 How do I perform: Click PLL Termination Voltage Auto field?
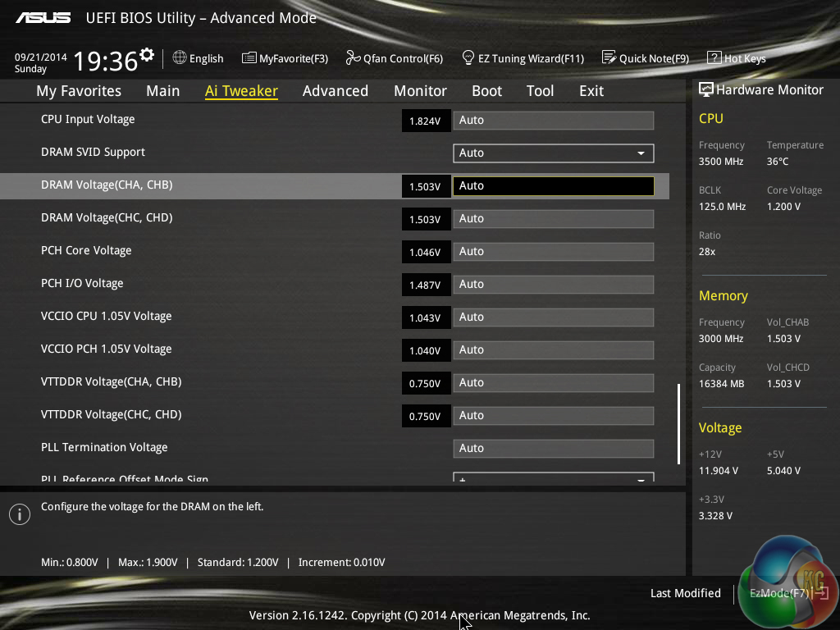(x=554, y=449)
